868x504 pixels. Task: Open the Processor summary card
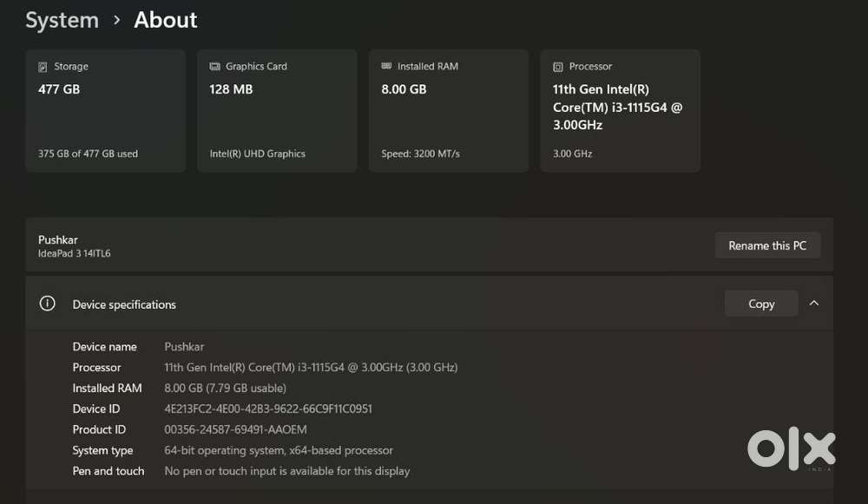click(x=619, y=110)
